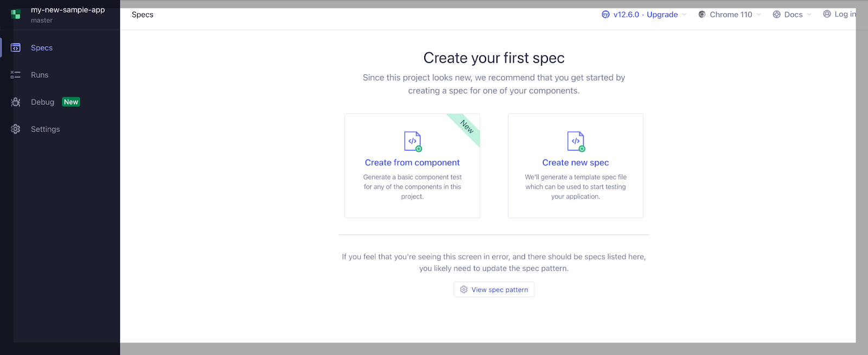
Task: Click the Chrome browser icon
Action: tap(702, 15)
